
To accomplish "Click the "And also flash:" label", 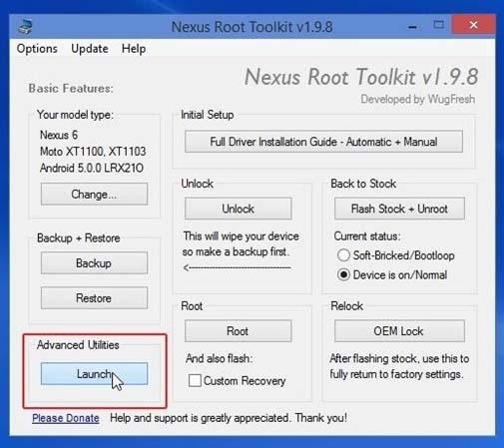I will pos(220,358).
